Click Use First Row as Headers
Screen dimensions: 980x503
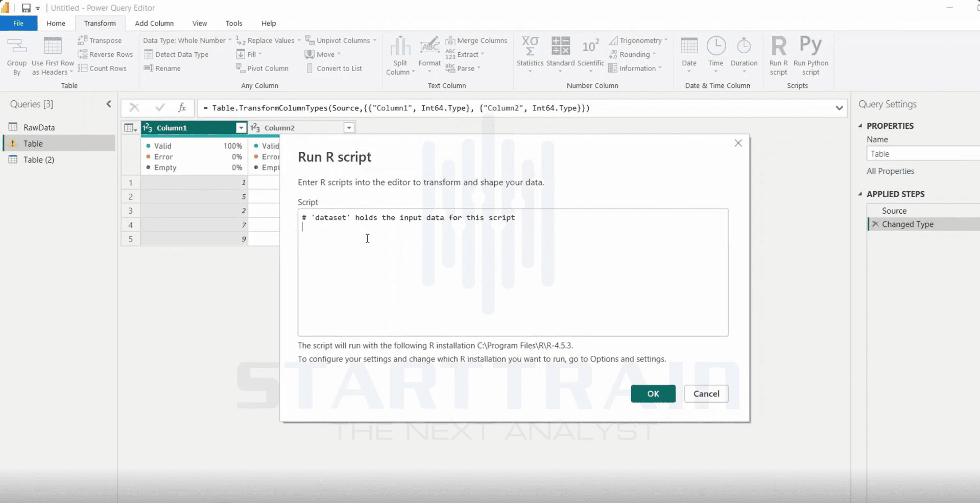pos(53,56)
